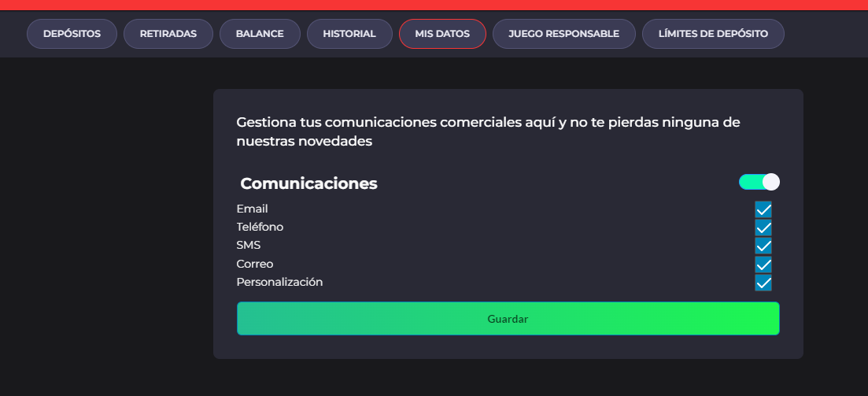This screenshot has width=868, height=396.
Task: Switch to Límites de Depósito tab
Action: 713,34
